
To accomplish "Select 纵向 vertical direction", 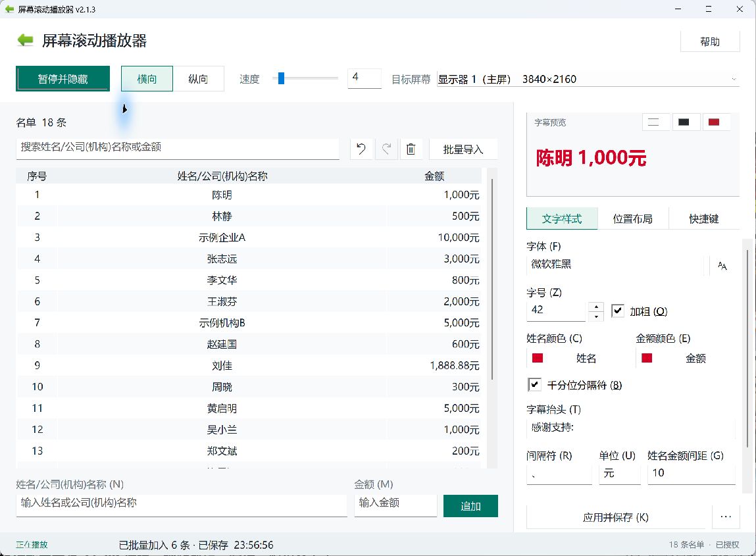I will pos(198,78).
